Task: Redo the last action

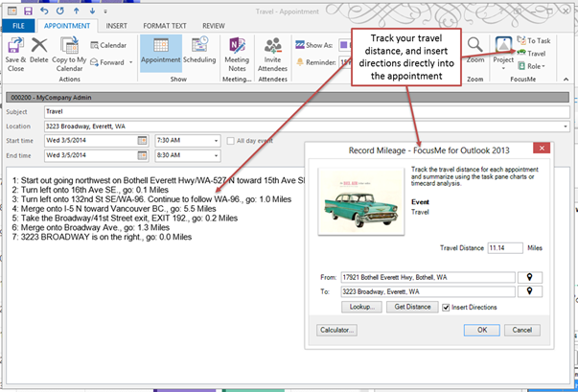Action: 60,12
